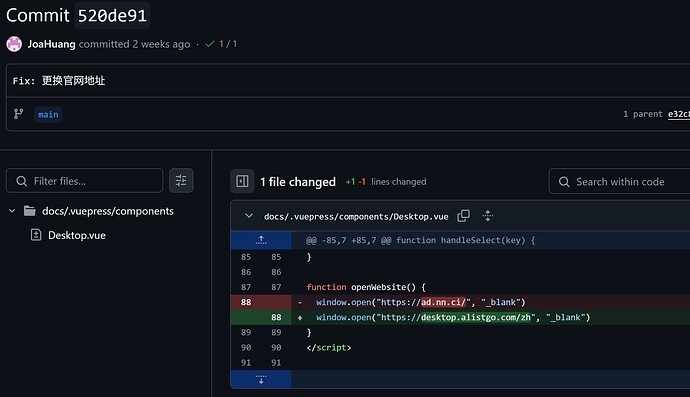Select Desktop.vue in the file tree
This screenshot has width=690, height=397.
pyautogui.click(x=77, y=235)
